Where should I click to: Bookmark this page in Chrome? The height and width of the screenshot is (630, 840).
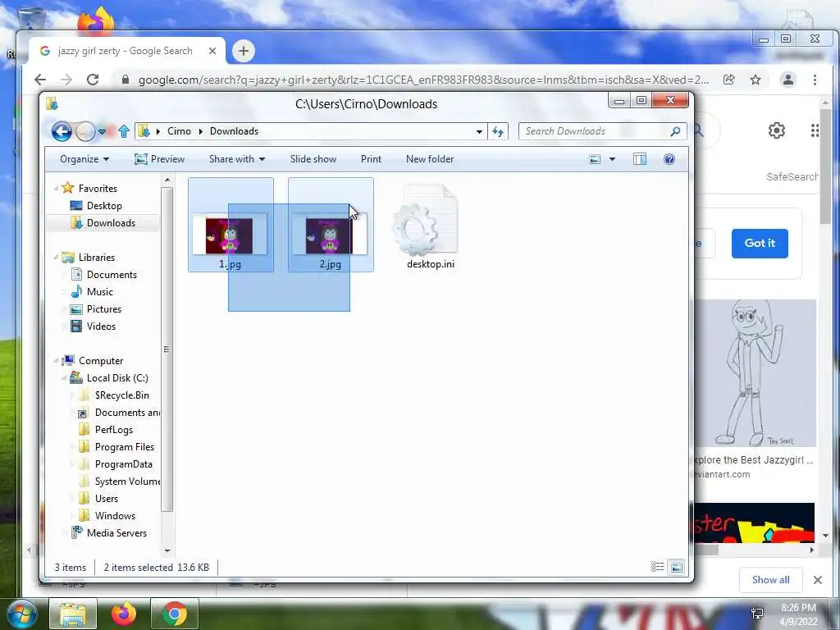tap(756, 80)
